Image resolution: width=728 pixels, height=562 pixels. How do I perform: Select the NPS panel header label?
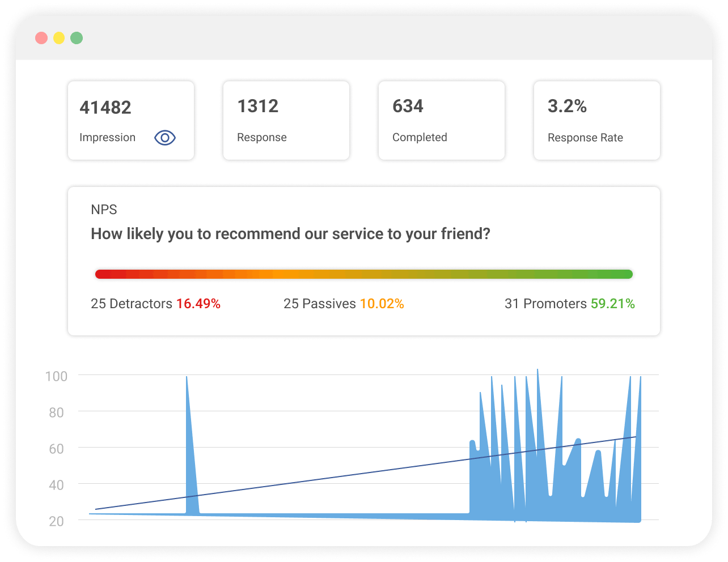click(x=104, y=210)
